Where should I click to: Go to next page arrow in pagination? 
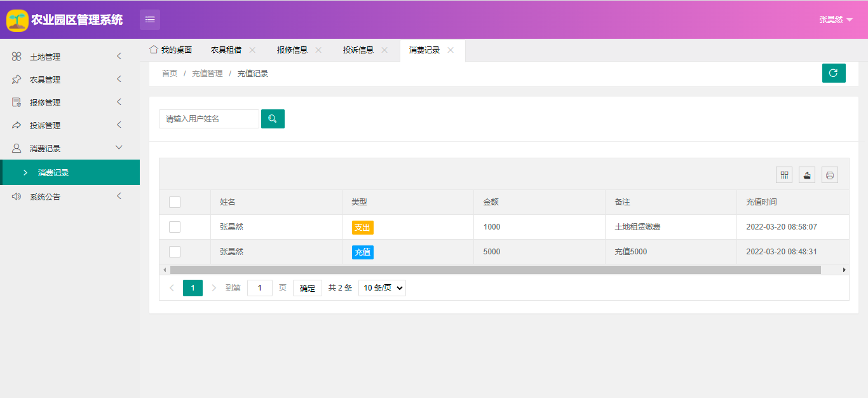coord(214,288)
